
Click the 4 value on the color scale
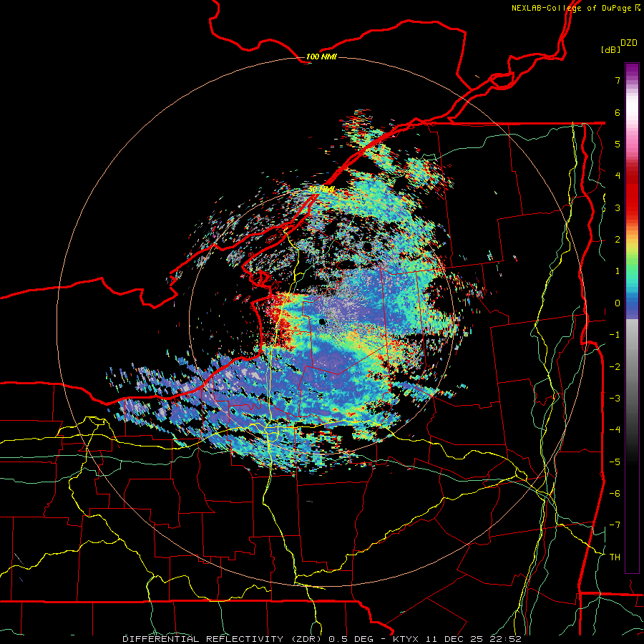click(x=618, y=176)
